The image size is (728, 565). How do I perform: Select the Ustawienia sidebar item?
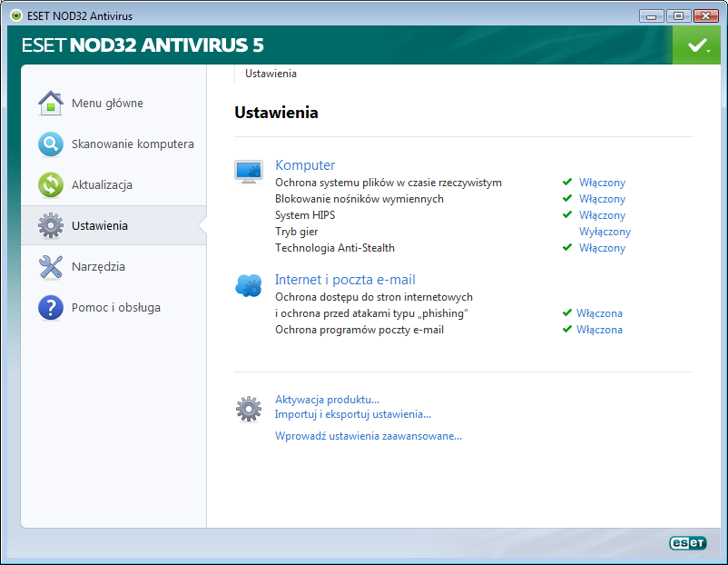pos(113,225)
